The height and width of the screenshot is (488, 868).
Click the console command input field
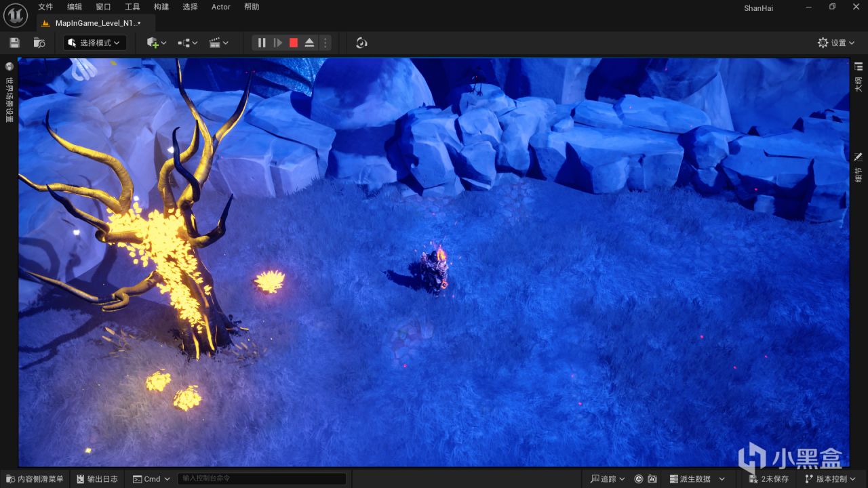click(261, 479)
